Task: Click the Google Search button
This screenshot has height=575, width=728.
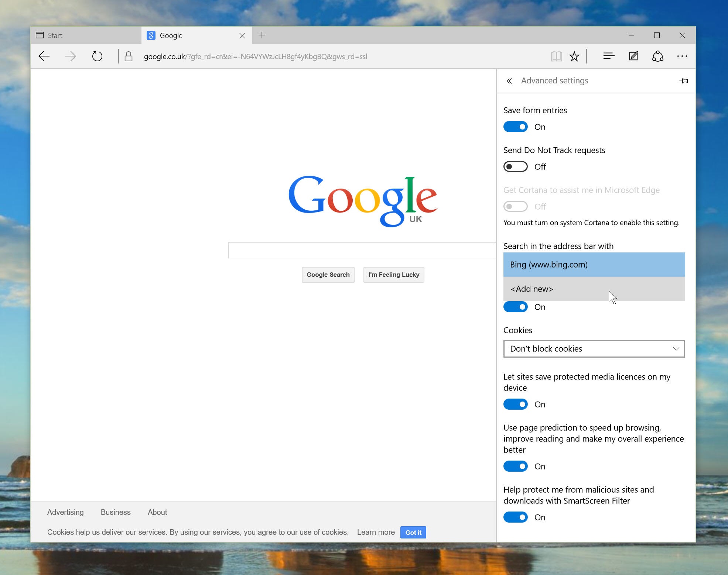Action: 328,274
